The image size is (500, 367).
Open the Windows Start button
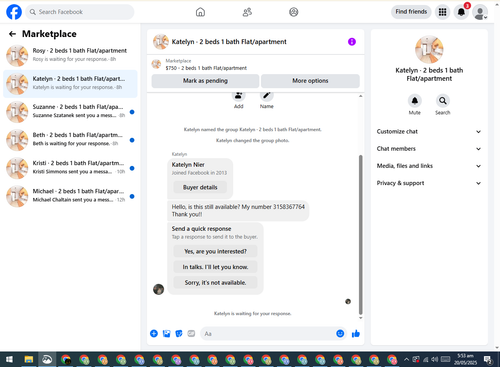coord(9,360)
